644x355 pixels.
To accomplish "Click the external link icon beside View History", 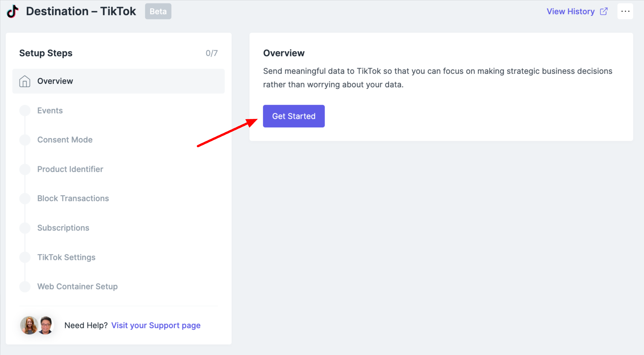I will (604, 11).
